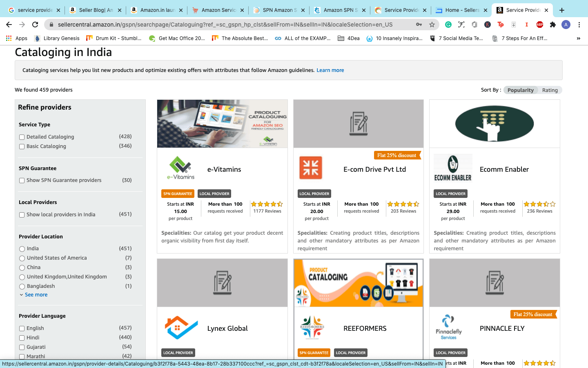Reload the Seller Central page
Image resolution: width=588 pixels, height=368 pixels.
coord(35,25)
